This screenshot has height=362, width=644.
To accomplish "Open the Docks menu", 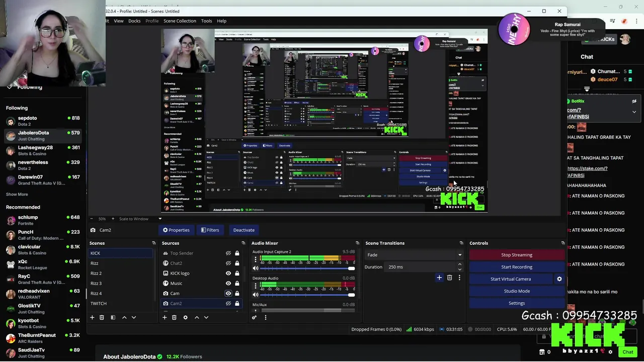I will [134, 21].
